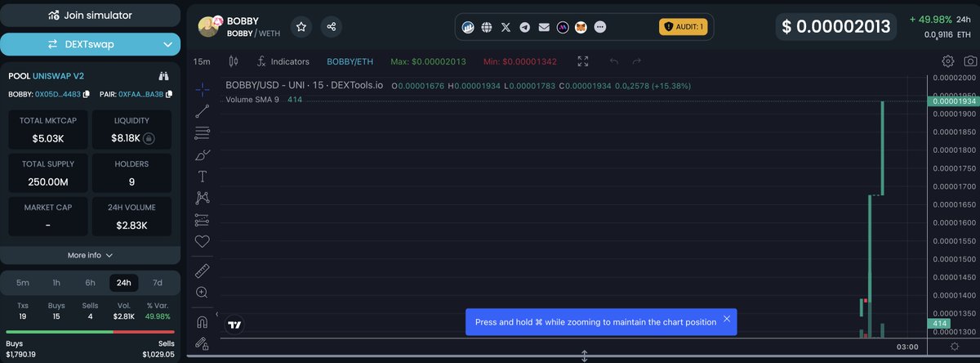Image resolution: width=980 pixels, height=363 pixels.
Task: Dismiss the zooming hint notification
Action: point(726,319)
